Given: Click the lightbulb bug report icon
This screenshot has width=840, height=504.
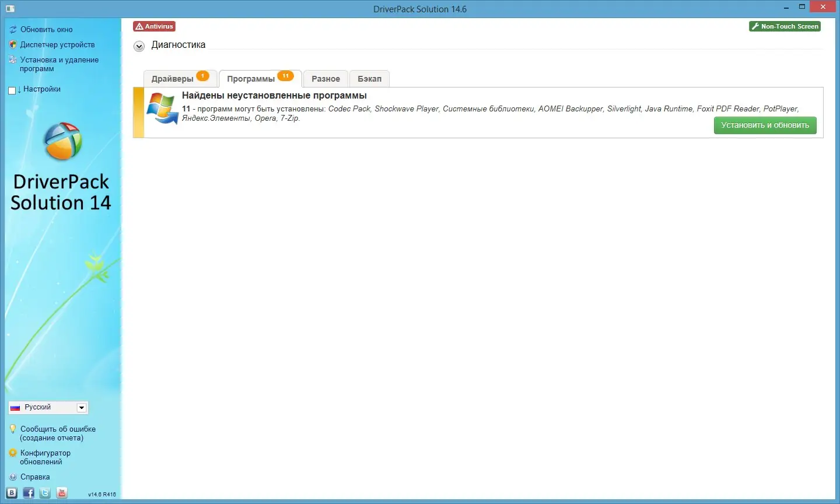Looking at the screenshot, I should (13, 429).
